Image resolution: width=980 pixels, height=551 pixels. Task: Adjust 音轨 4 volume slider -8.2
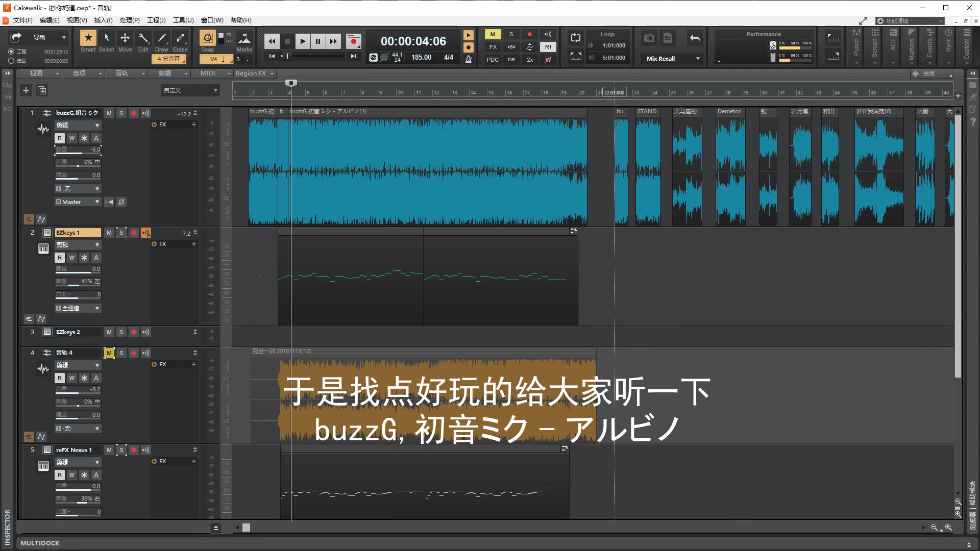pyautogui.click(x=78, y=390)
